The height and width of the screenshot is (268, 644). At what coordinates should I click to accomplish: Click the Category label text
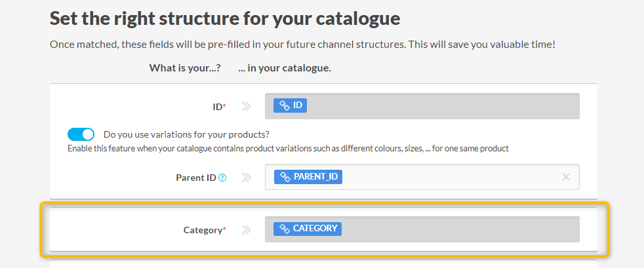click(x=203, y=230)
